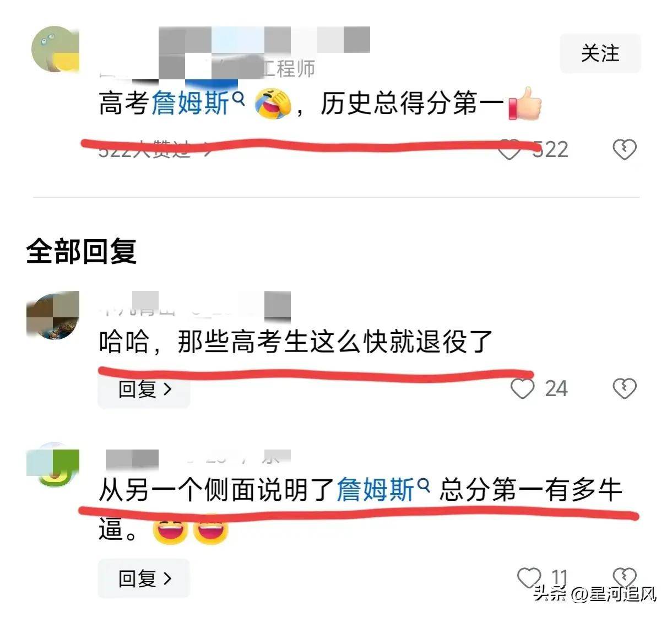The width and height of the screenshot is (672, 617).
Task: Like the reply with 11 likes
Action: pyautogui.click(x=529, y=577)
